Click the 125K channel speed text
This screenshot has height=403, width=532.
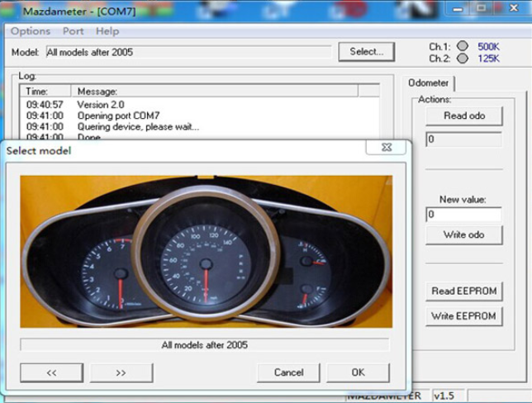[488, 59]
